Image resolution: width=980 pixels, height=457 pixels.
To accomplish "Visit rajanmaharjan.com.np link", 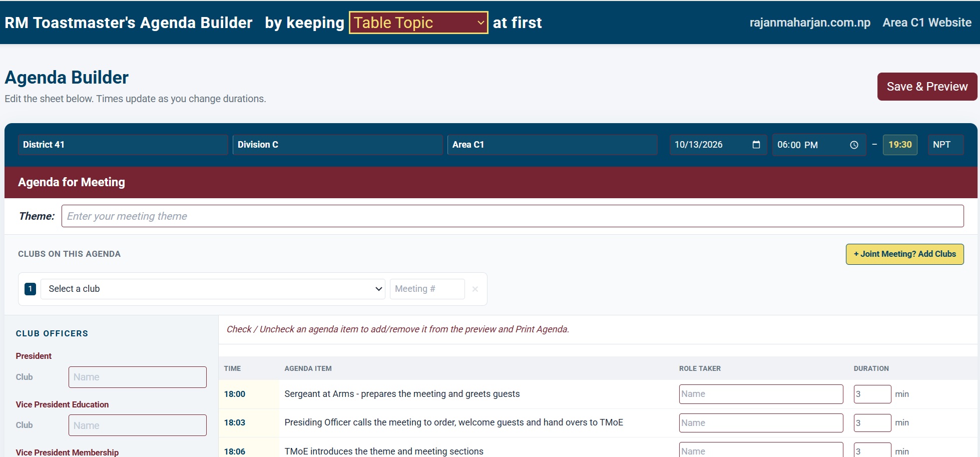I will click(x=810, y=23).
